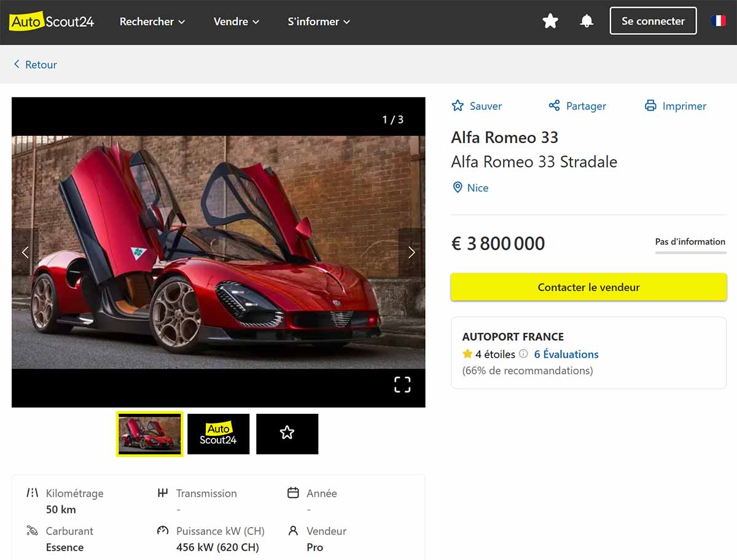This screenshot has width=737, height=560.
Task: Click the printer icon next to Imprimer
Action: tap(650, 106)
